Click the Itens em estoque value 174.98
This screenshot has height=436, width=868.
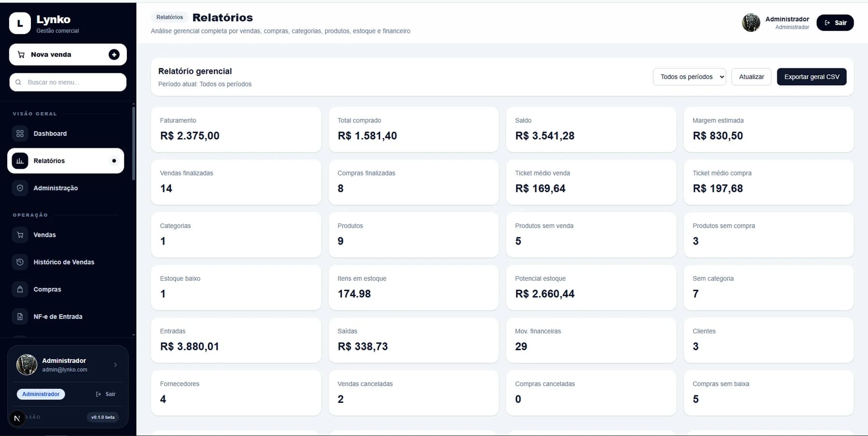click(x=354, y=294)
